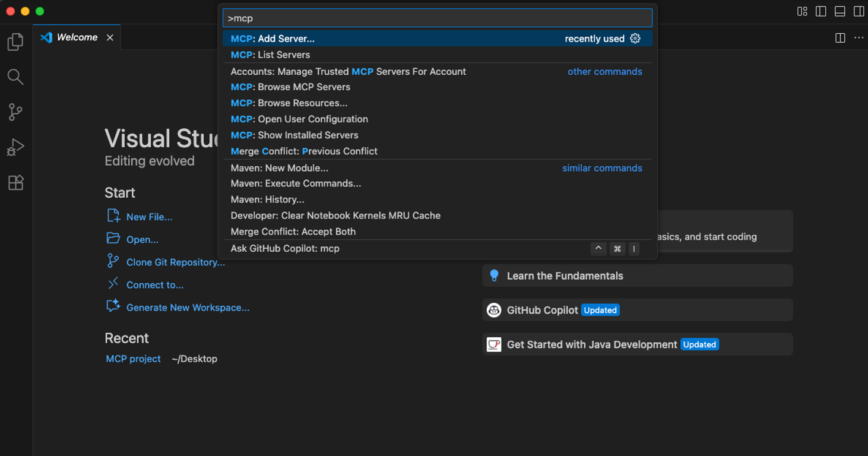This screenshot has width=868, height=456.
Task: Open Get Started with Java Development walkthrough
Action: 591,344
